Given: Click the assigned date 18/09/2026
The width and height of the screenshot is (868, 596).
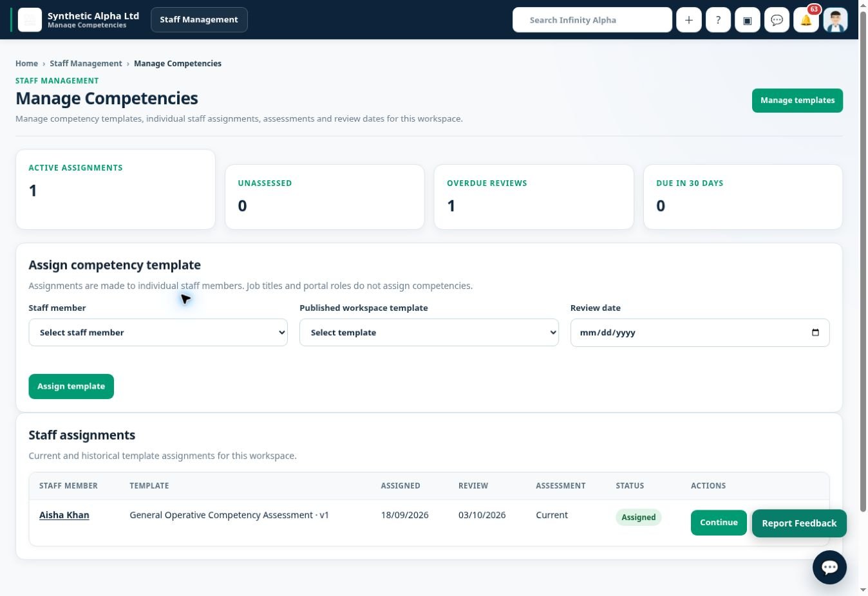Looking at the screenshot, I should click(x=404, y=515).
